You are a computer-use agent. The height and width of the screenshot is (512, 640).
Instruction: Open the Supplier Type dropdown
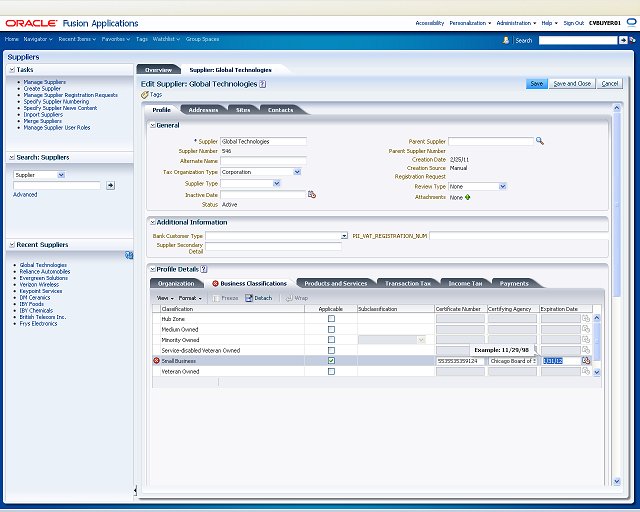click(277, 183)
